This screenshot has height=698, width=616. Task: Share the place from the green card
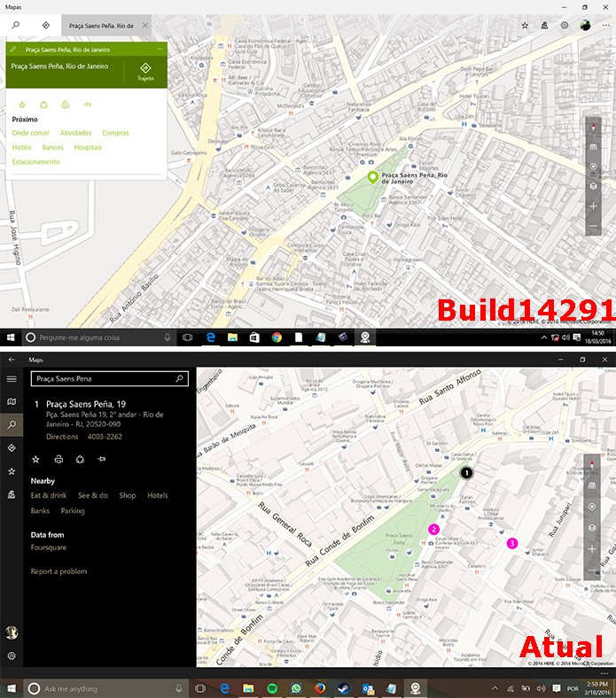pyautogui.click(x=43, y=105)
